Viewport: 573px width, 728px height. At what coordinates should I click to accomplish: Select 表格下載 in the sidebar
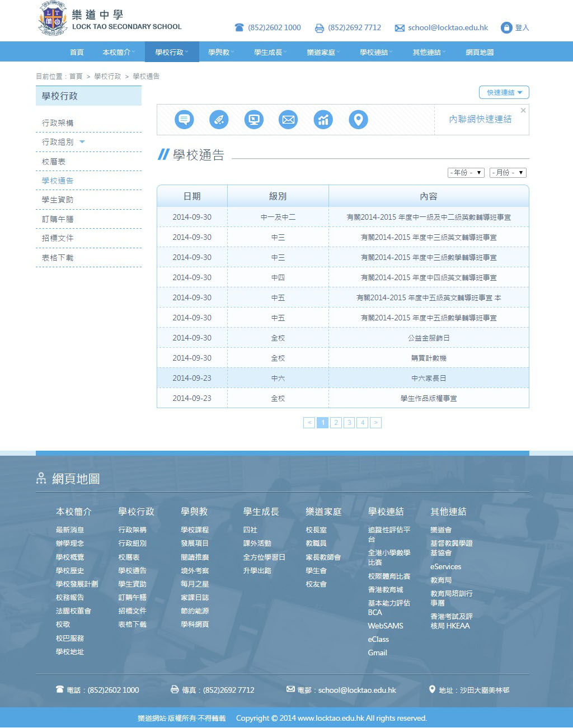[x=58, y=258]
